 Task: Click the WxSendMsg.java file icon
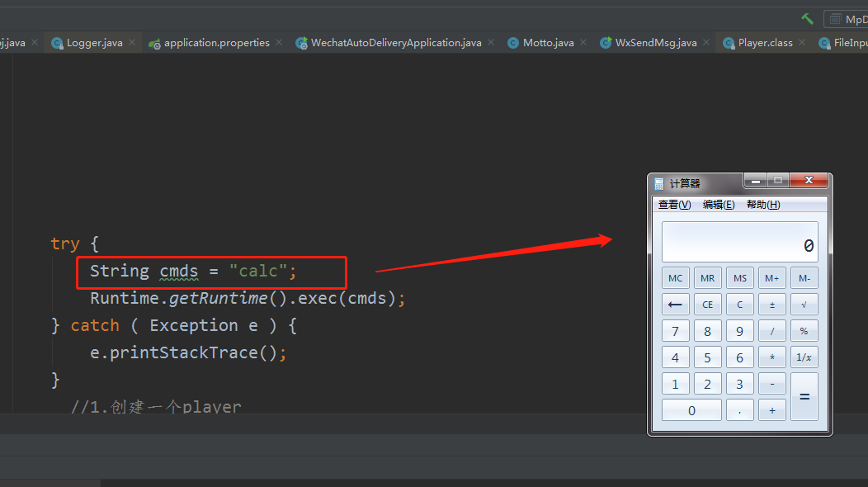click(x=606, y=43)
